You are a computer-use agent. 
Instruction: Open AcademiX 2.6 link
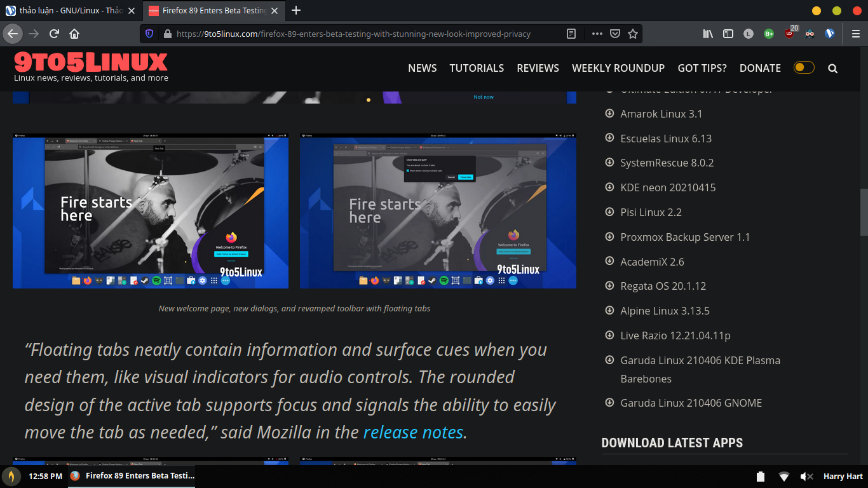point(653,262)
